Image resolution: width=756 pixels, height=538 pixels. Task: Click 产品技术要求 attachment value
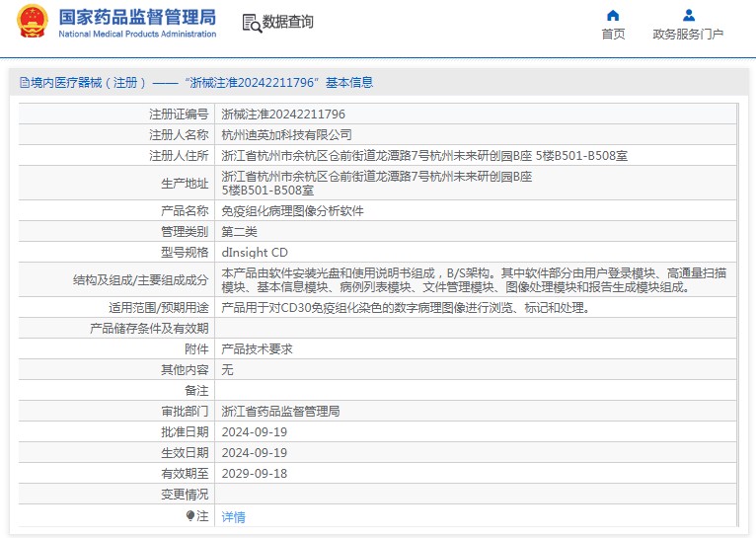(x=257, y=349)
